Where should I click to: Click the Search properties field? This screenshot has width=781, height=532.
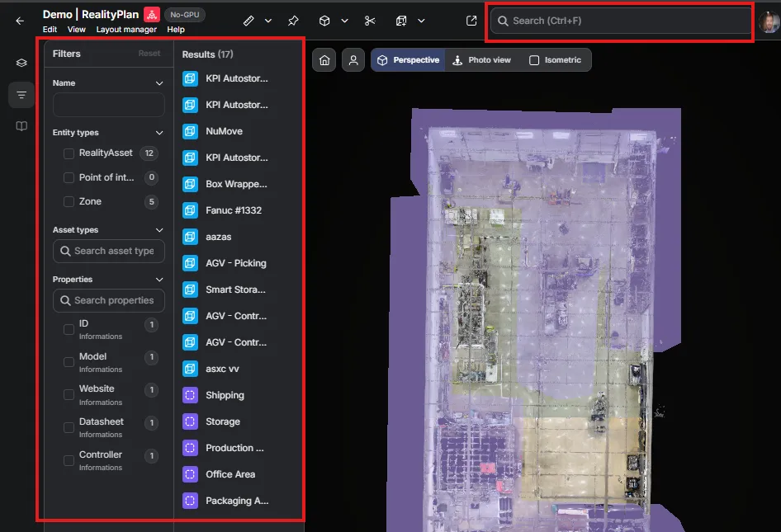(109, 300)
